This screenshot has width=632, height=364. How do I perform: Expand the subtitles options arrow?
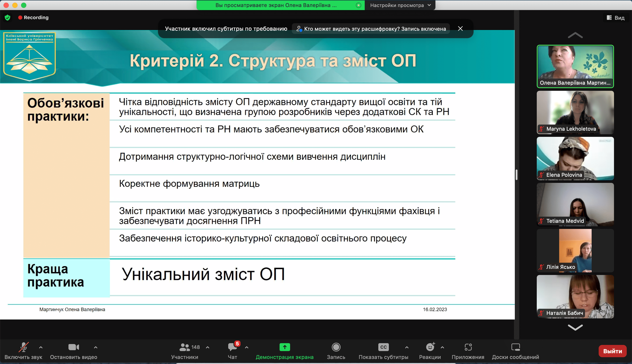(x=407, y=347)
